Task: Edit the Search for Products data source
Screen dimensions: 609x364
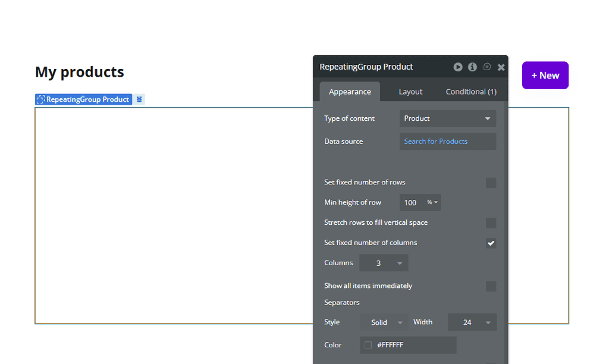Action: (x=448, y=142)
